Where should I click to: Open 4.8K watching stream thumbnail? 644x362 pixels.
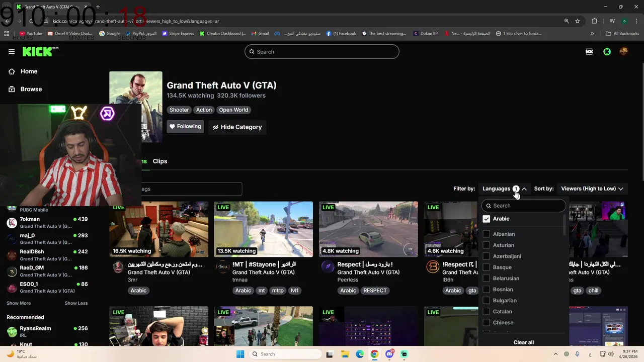pos(368,229)
